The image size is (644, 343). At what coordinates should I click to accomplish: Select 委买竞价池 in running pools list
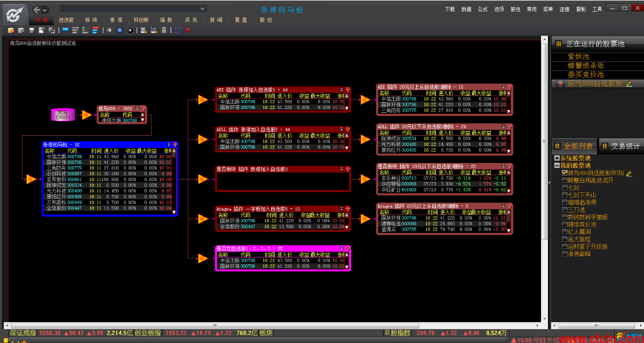[x=586, y=75]
